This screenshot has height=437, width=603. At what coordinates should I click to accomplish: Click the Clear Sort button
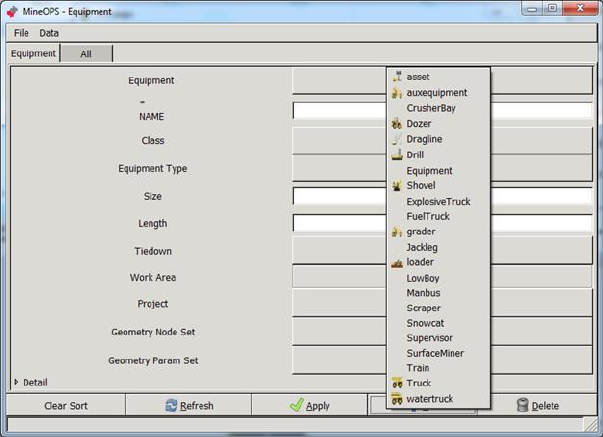66,405
